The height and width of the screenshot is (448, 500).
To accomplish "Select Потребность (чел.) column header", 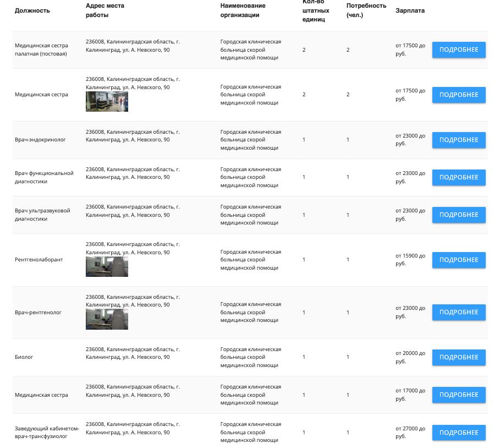I will (366, 10).
